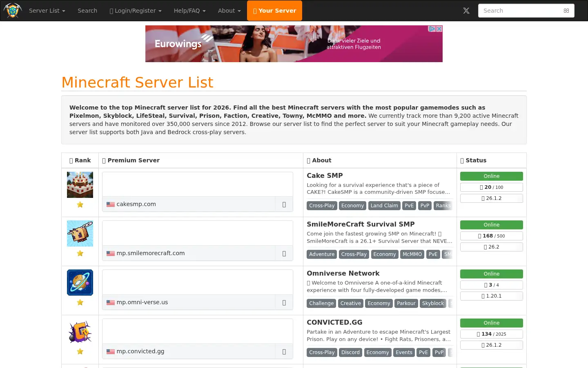Image resolution: width=588 pixels, height=368 pixels.
Task: Click the site logo in the navbar
Action: pyautogui.click(x=12, y=11)
